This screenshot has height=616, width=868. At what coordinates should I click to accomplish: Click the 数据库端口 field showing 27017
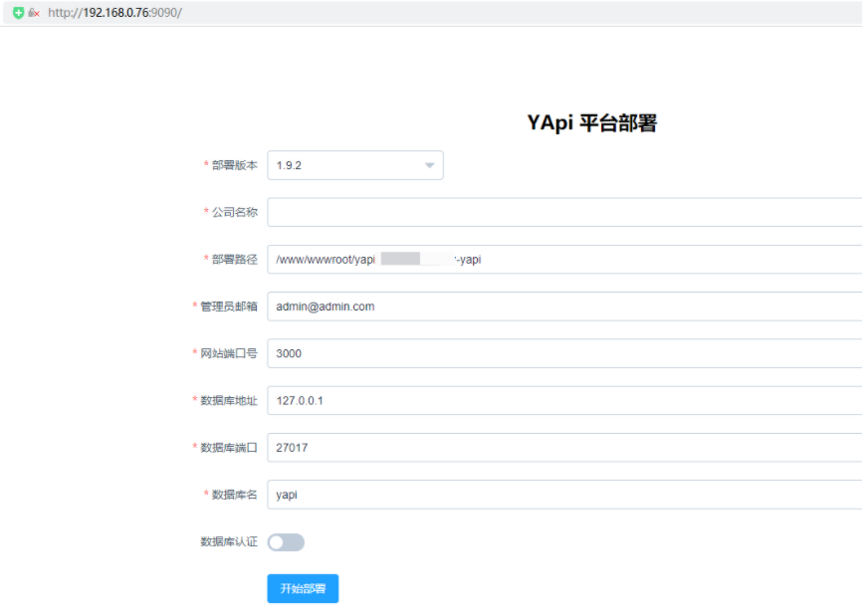(x=564, y=448)
